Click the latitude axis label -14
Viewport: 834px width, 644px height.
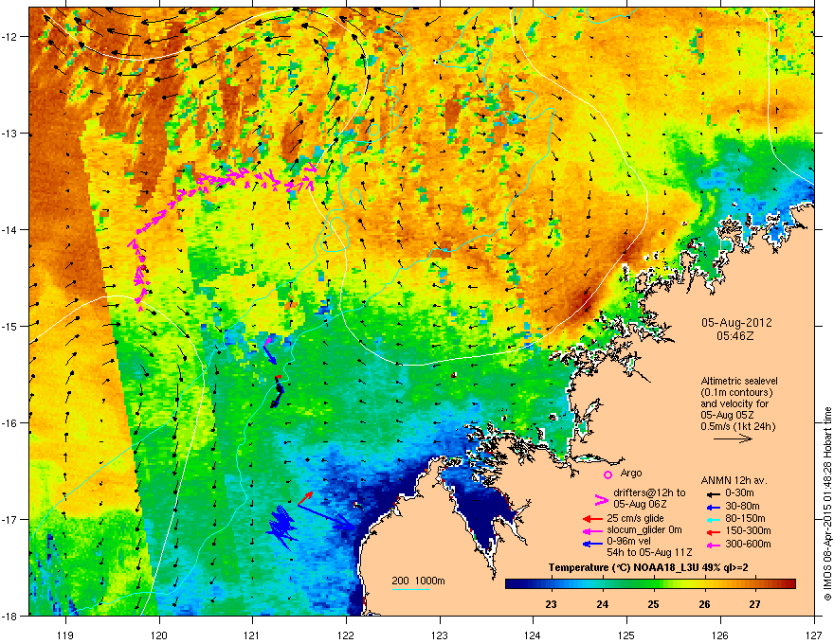[x=10, y=229]
